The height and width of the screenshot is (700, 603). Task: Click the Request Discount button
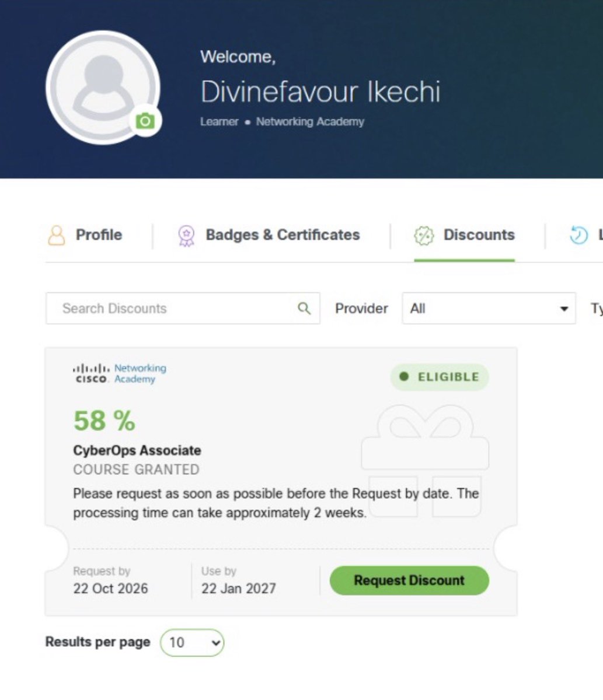click(x=409, y=580)
